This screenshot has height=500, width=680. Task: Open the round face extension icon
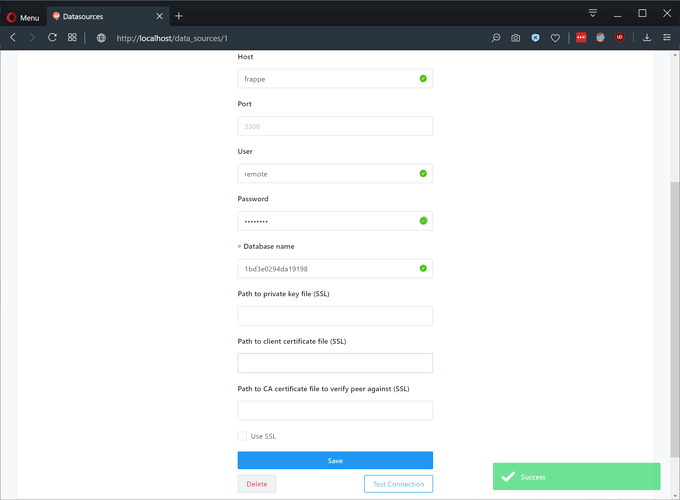point(600,38)
